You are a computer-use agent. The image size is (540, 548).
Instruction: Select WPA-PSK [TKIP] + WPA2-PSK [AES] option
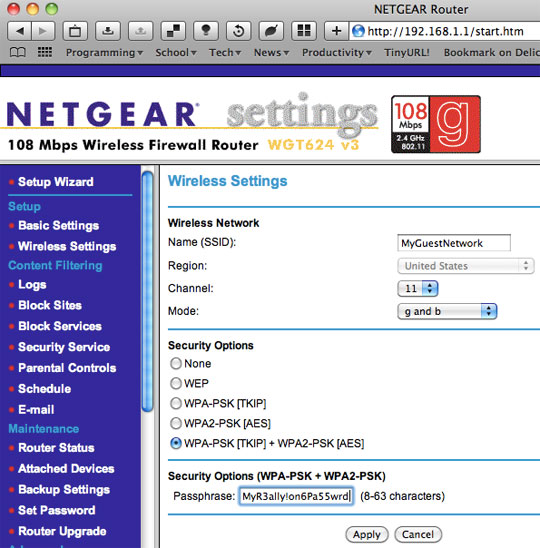[x=175, y=443]
